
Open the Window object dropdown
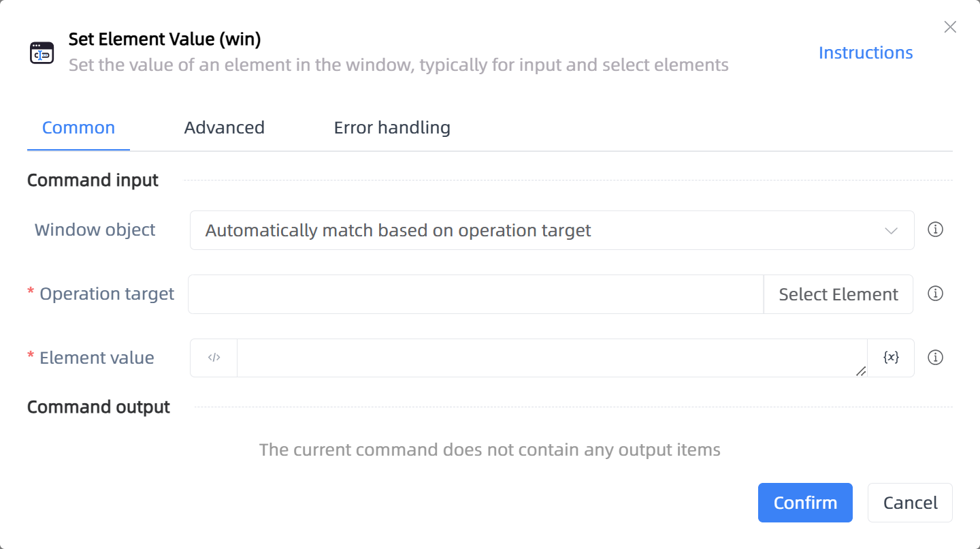click(x=552, y=230)
